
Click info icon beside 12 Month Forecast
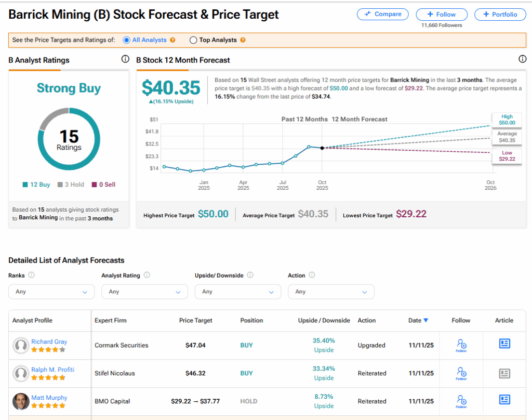(x=522, y=59)
